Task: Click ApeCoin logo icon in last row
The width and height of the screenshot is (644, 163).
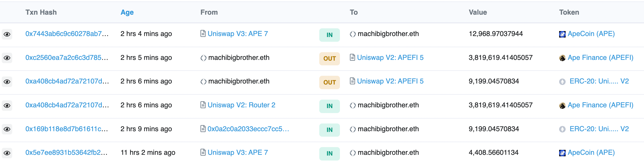Action: (x=562, y=153)
